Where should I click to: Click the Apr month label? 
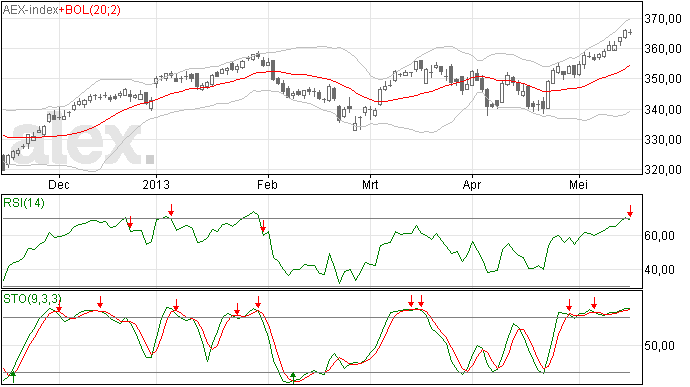pyautogui.click(x=472, y=184)
